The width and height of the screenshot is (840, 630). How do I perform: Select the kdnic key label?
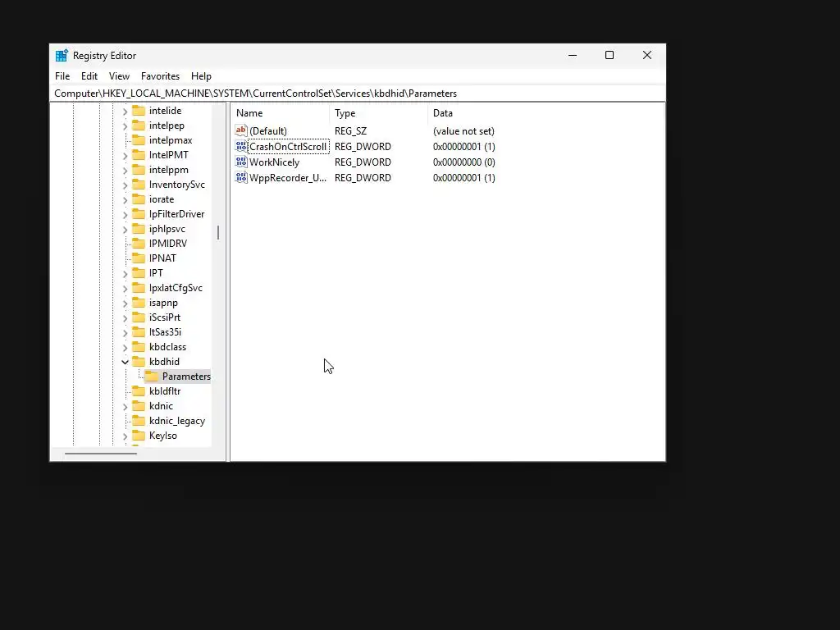click(x=161, y=406)
